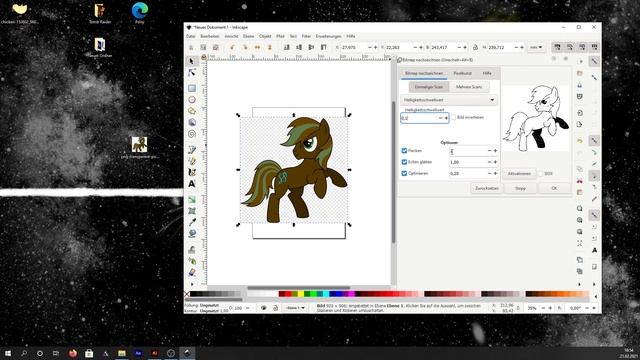Toggle layer lock in status bar
The image size is (640, 360).
[276, 308]
